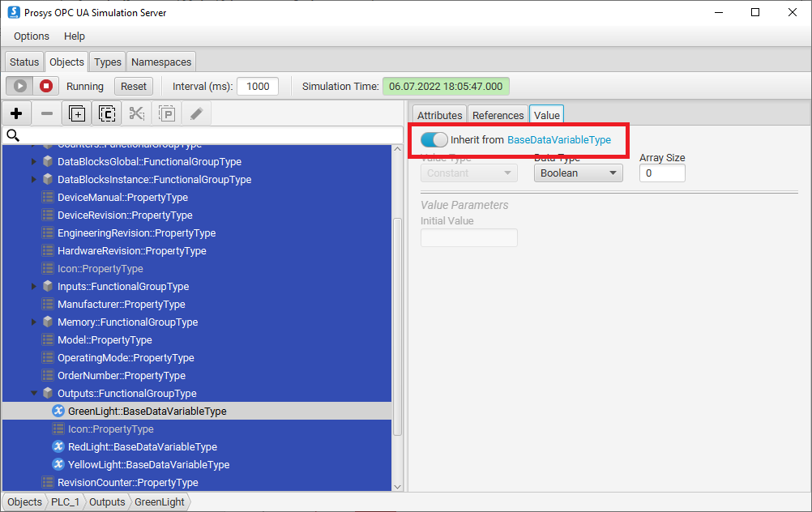Switch to the Namespaces tab
This screenshot has width=812, height=512.
tap(161, 62)
